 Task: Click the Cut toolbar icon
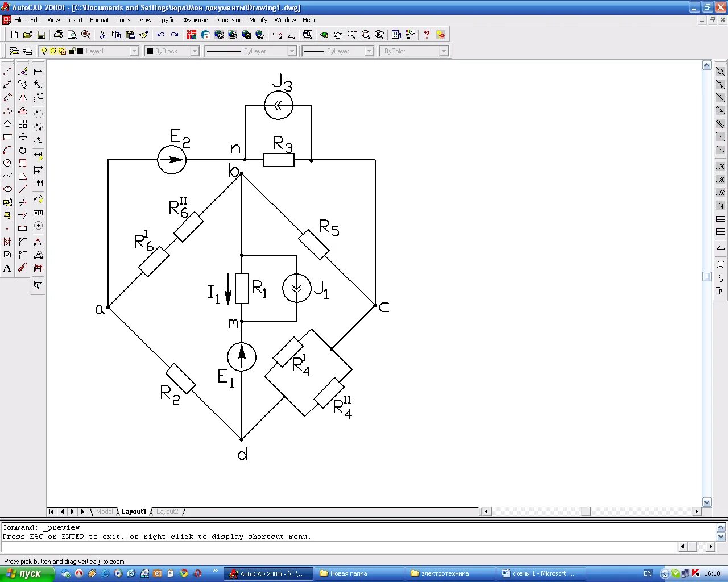tap(102, 35)
